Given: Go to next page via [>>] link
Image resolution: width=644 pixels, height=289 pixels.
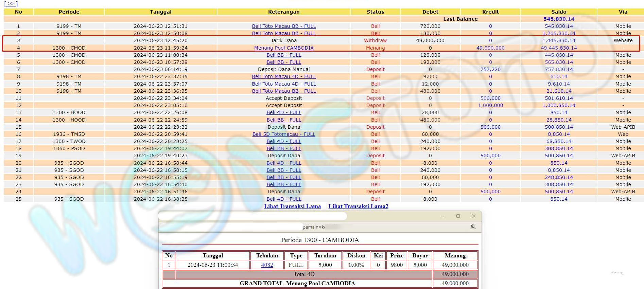Looking at the screenshot, I should click(11, 4).
